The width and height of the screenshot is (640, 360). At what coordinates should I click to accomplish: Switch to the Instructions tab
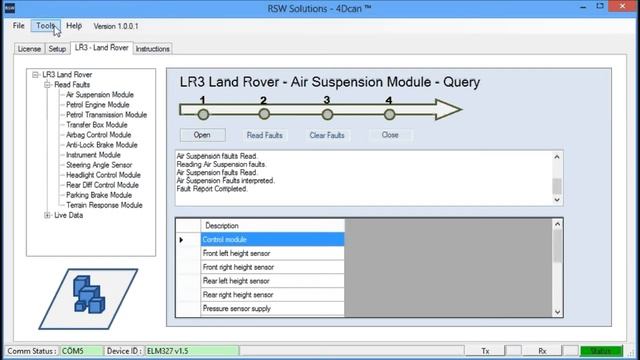(152, 49)
